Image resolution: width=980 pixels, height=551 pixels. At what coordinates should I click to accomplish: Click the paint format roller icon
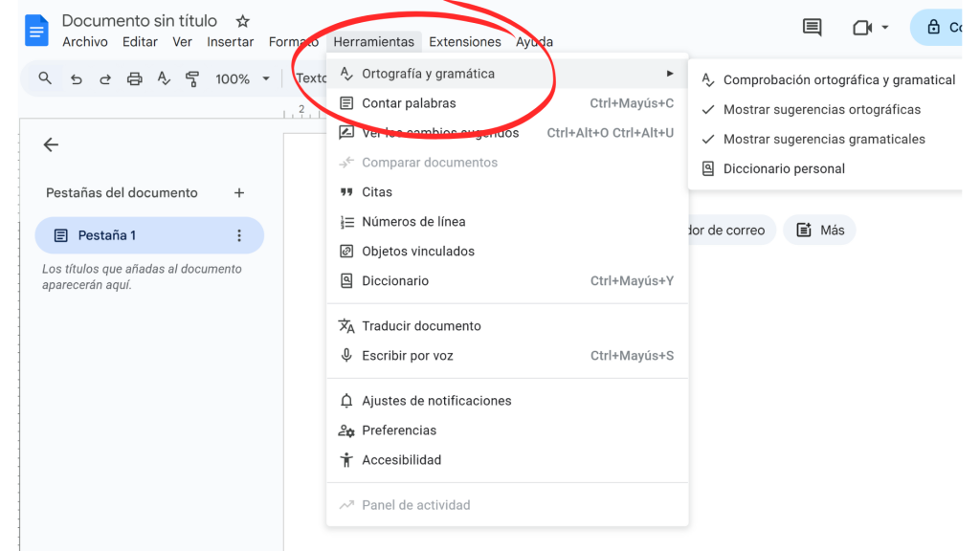tap(192, 79)
